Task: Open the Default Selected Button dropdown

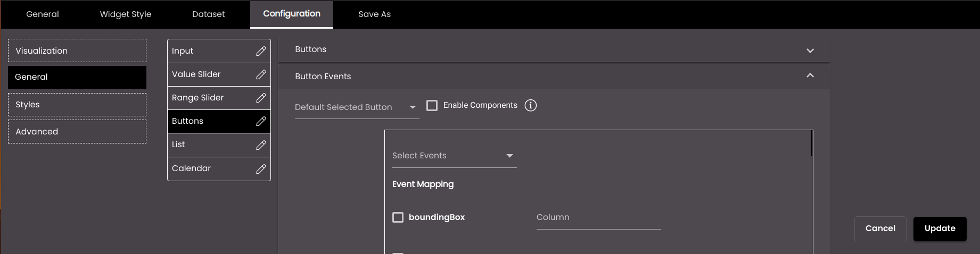Action: (357, 107)
